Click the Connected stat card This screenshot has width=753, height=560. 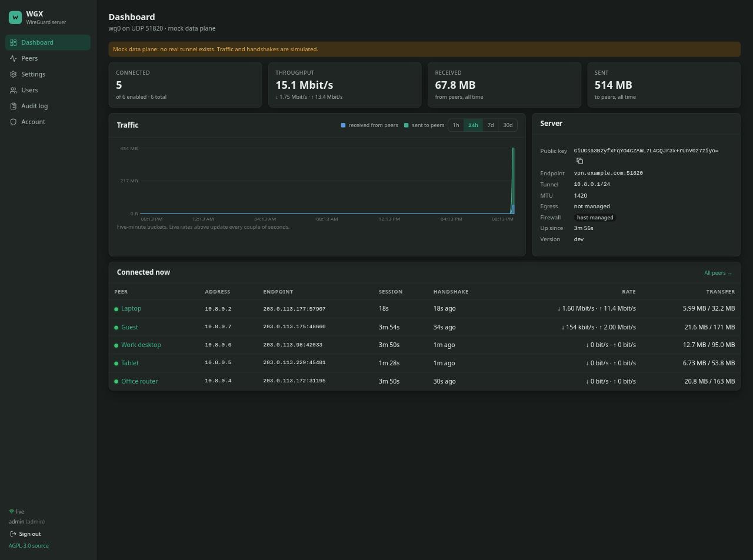pos(185,85)
